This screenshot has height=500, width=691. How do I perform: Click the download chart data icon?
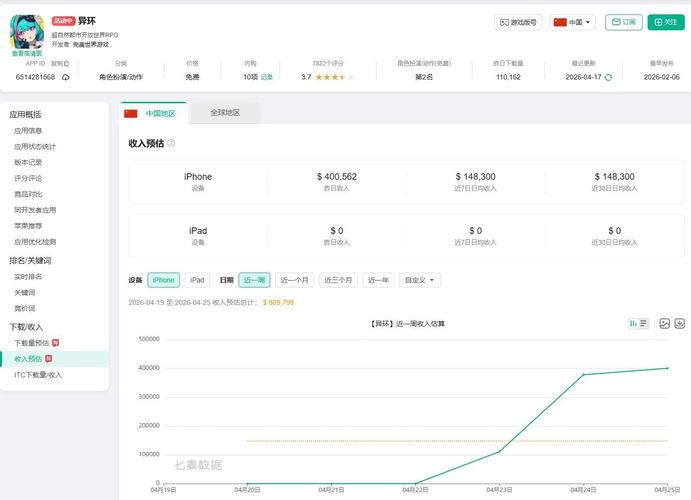coord(680,324)
